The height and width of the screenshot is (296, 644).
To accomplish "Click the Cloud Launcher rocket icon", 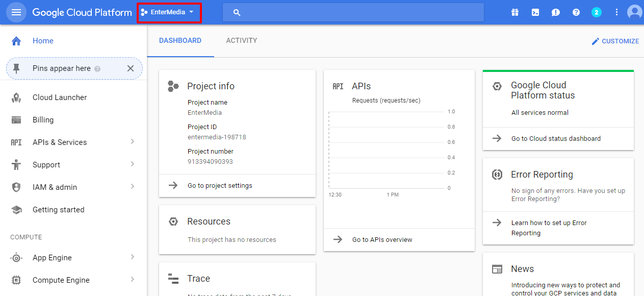I will tap(16, 97).
